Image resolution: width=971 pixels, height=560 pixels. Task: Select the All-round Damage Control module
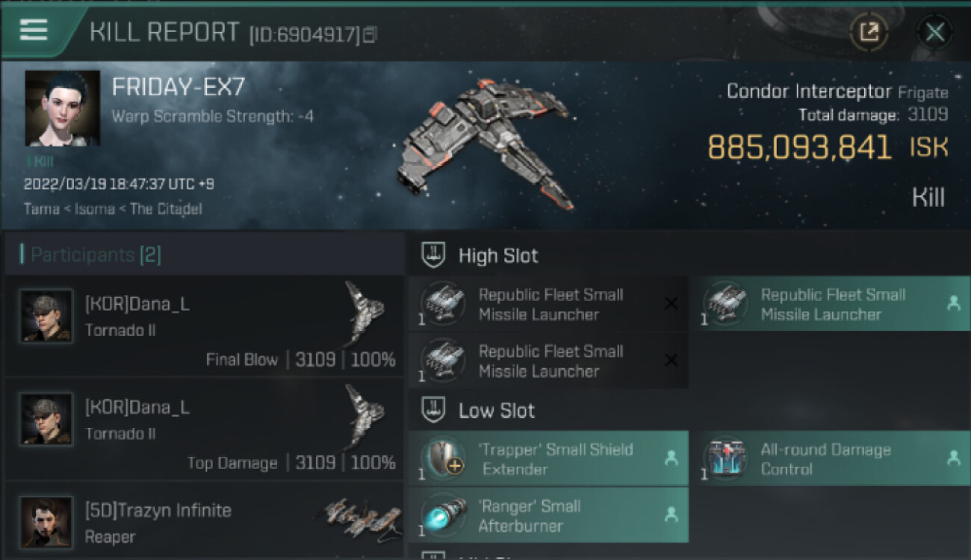pos(830,458)
